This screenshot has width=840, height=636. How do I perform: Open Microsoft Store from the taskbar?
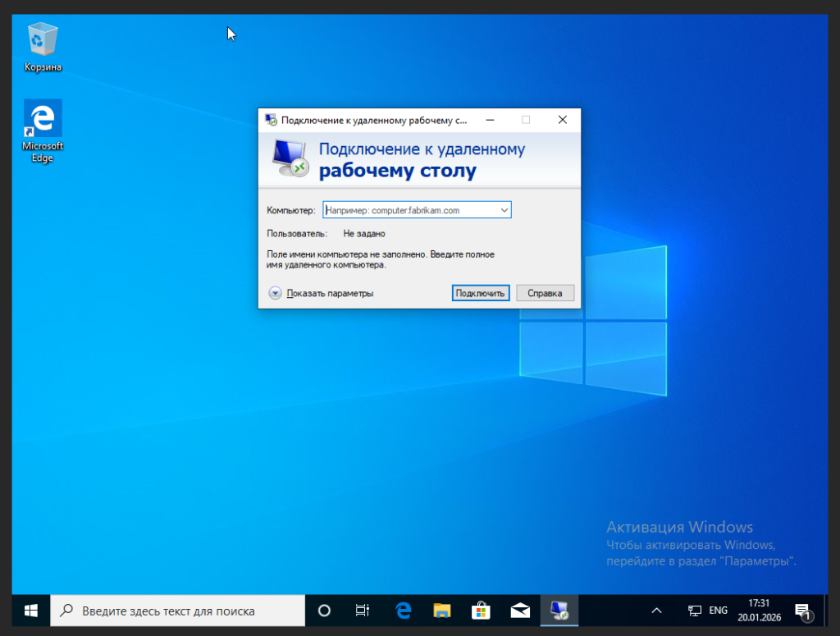[481, 611]
